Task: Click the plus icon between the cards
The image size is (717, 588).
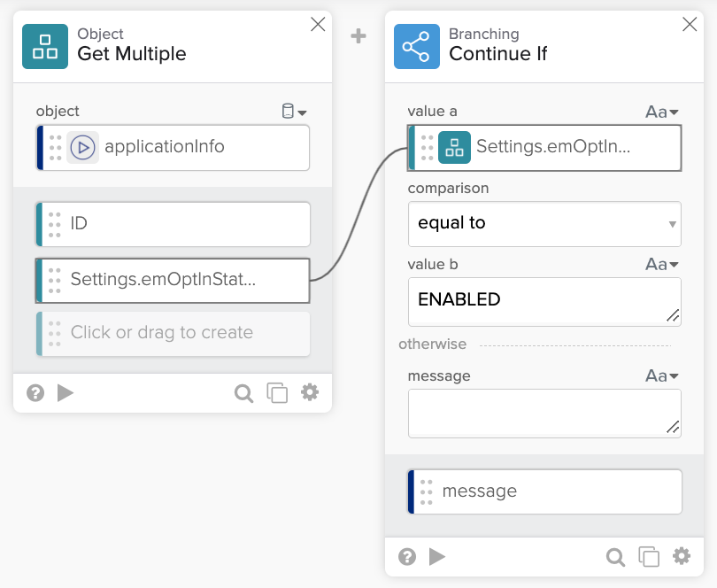Action: click(358, 36)
